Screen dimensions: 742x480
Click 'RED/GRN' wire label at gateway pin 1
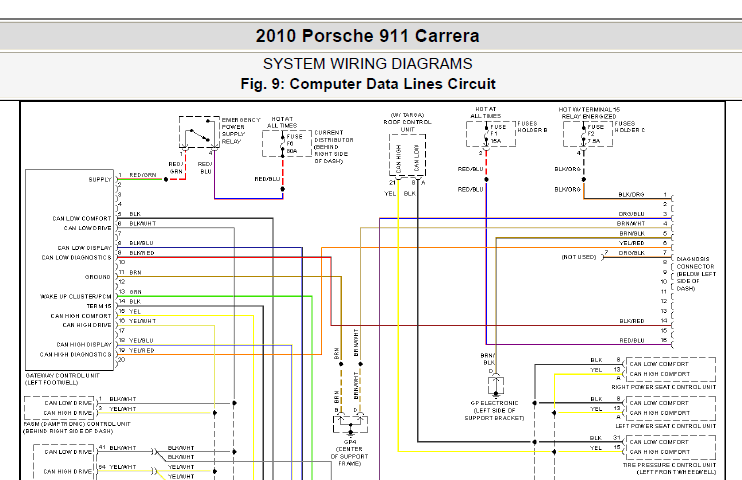[x=143, y=175]
